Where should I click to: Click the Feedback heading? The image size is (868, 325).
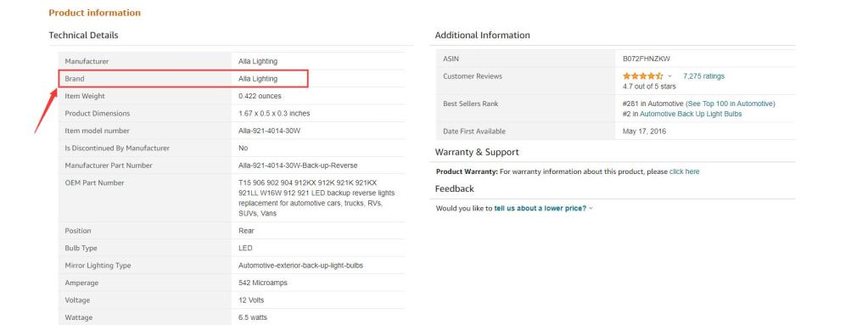455,188
